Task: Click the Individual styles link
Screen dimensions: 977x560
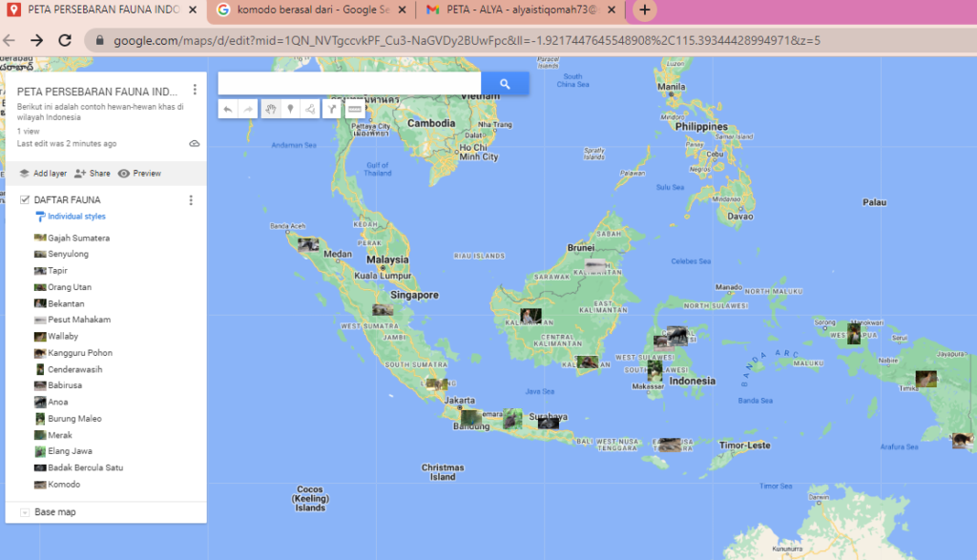Action: 76,217
